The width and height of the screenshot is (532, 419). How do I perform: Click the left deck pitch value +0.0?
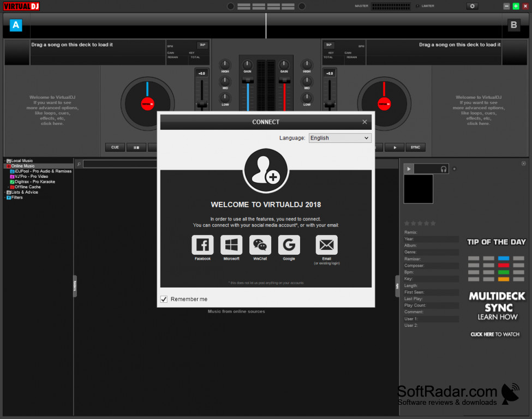click(x=201, y=73)
